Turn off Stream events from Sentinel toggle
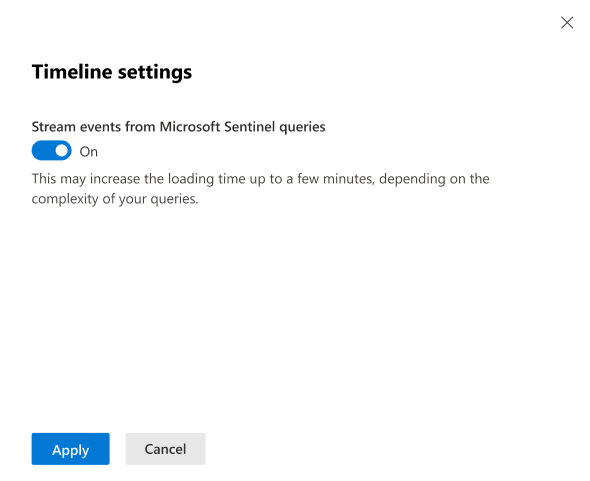Viewport: 590px width, 481px height. tap(52, 151)
